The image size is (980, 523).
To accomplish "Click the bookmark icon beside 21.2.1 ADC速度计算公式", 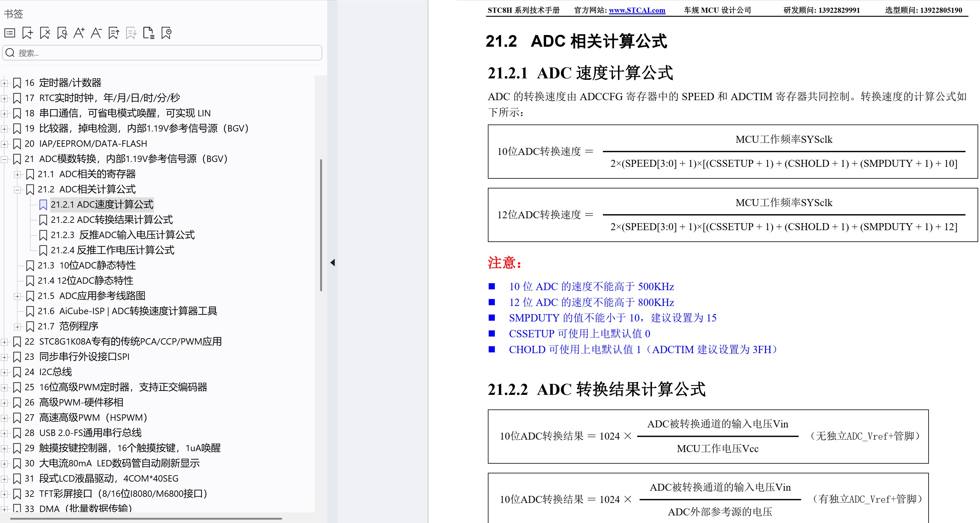I will [x=43, y=205].
